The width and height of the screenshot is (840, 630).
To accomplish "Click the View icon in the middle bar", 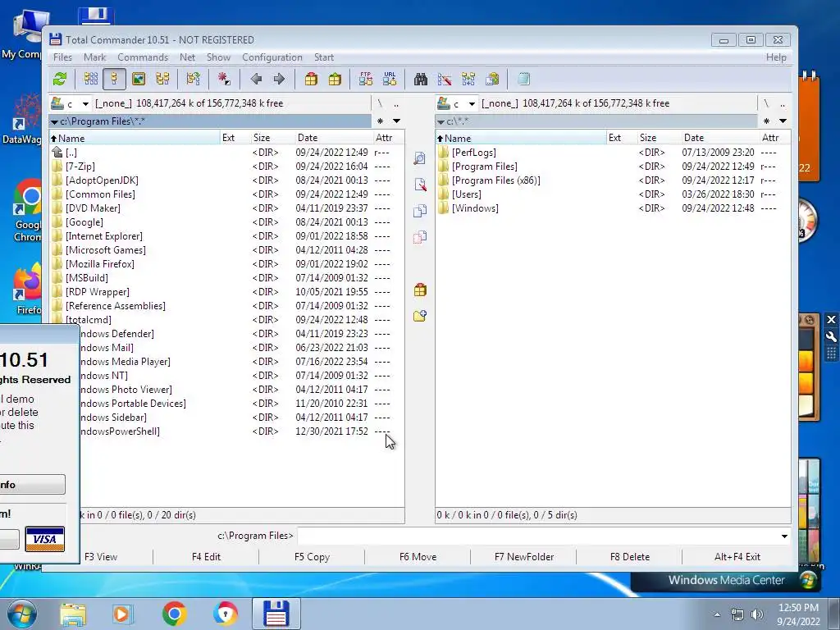I will (x=420, y=158).
